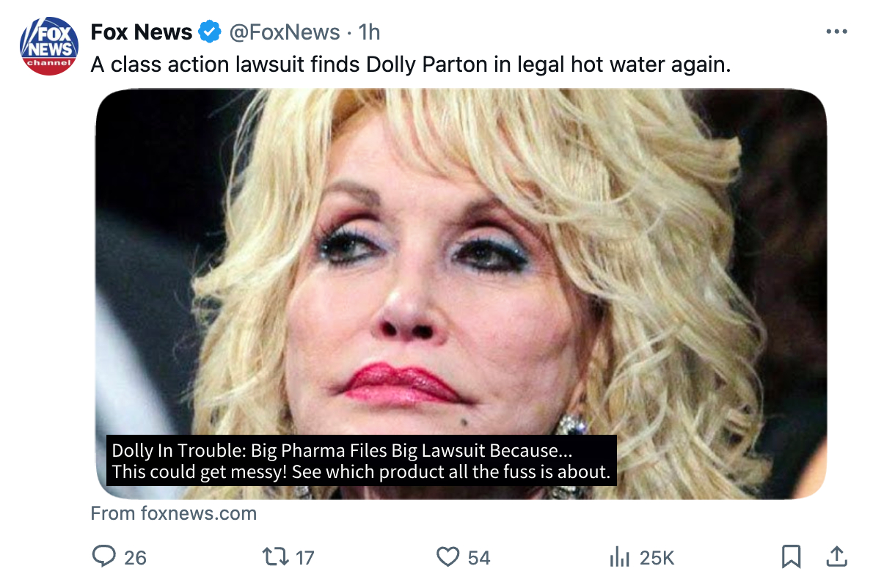Click the share upload arrow icon

[x=836, y=557]
